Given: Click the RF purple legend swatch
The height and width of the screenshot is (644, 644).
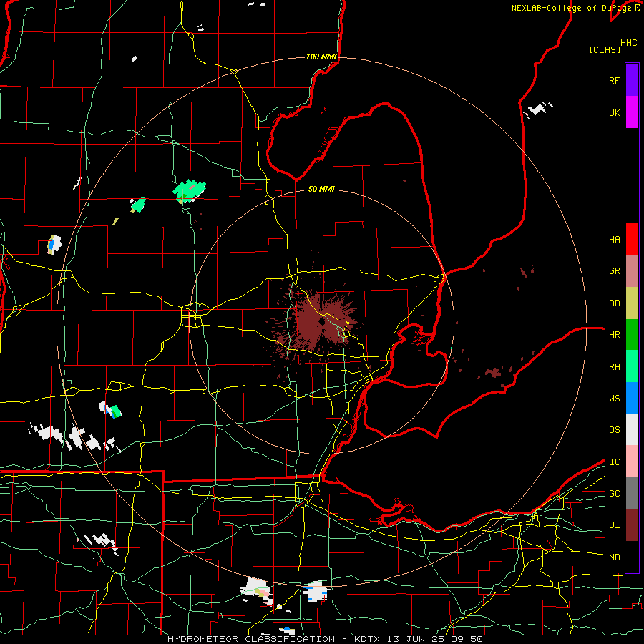Looking at the screenshot, I should click(x=632, y=80).
